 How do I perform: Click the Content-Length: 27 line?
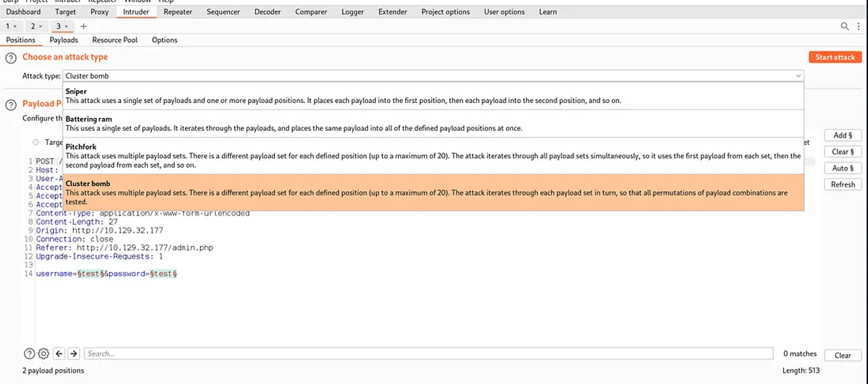pos(76,222)
